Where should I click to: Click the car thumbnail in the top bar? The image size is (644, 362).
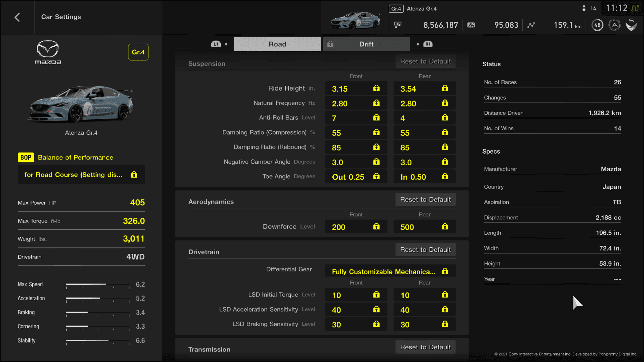coord(355,20)
